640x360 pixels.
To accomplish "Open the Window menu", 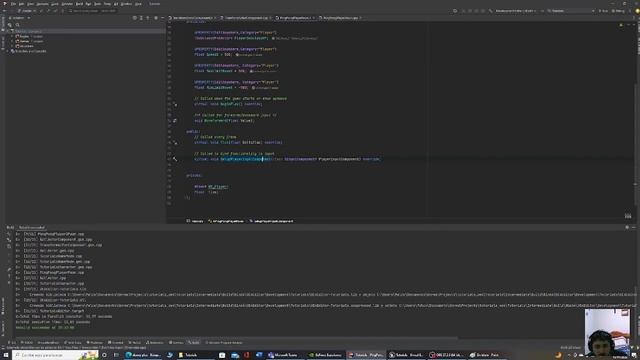I will tap(126, 4).
